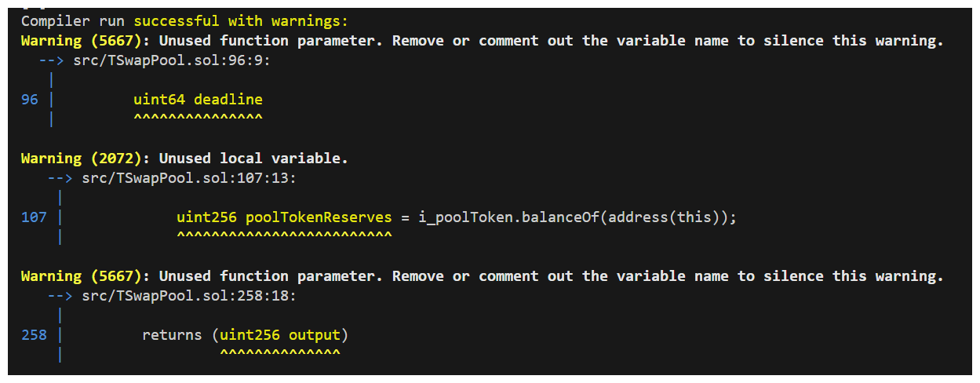Click the 'uint256 poolTokenReserves' declaration text
This screenshot has width=980, height=383.
point(284,217)
